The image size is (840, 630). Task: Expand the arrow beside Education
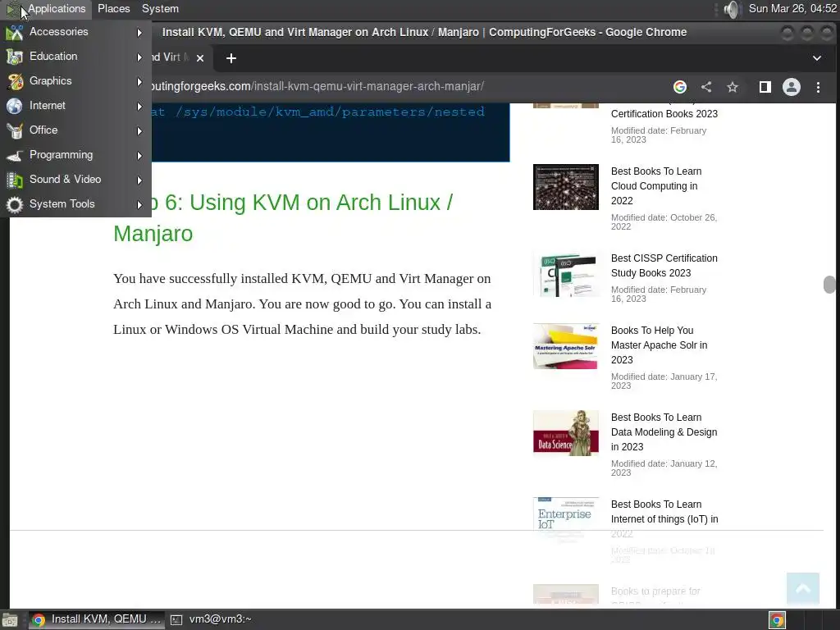(139, 57)
